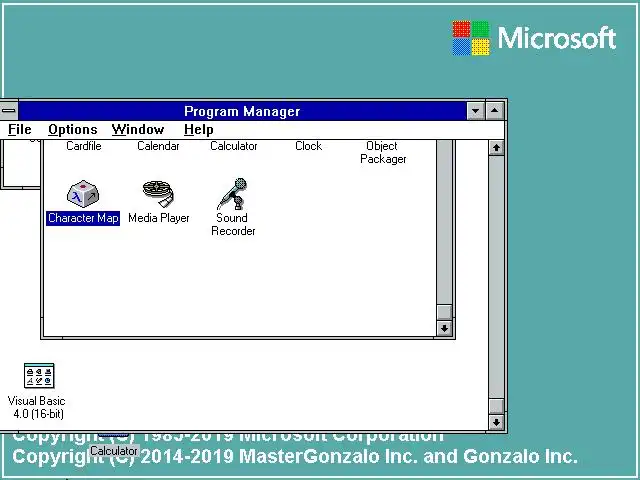This screenshot has width=640, height=480.
Task: Maximize Program Manager with up-arrow button
Action: (x=495, y=111)
